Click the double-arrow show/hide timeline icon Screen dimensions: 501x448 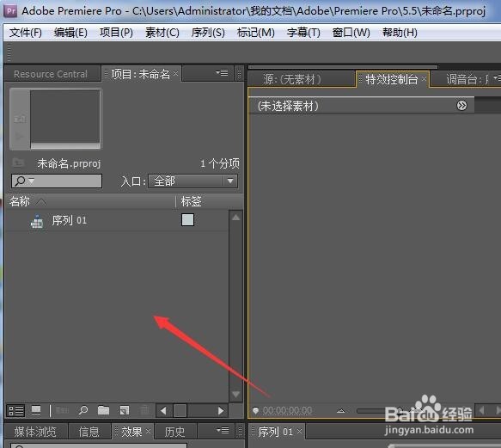tap(461, 105)
